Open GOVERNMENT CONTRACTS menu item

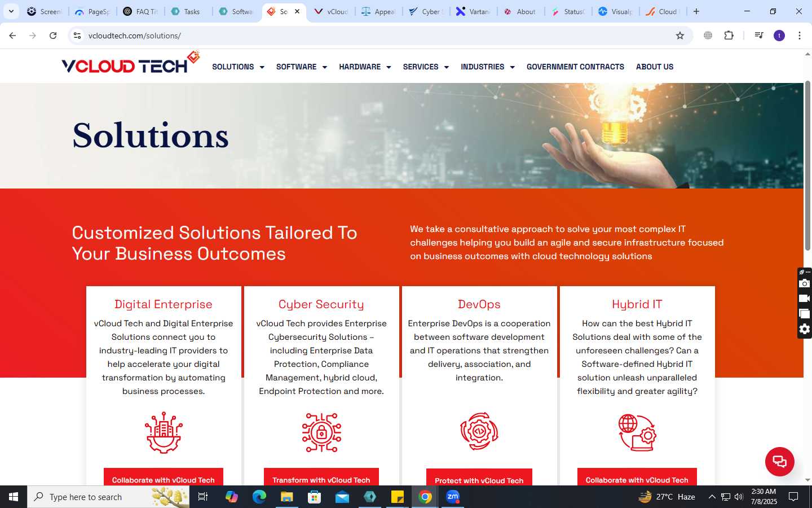coord(575,67)
